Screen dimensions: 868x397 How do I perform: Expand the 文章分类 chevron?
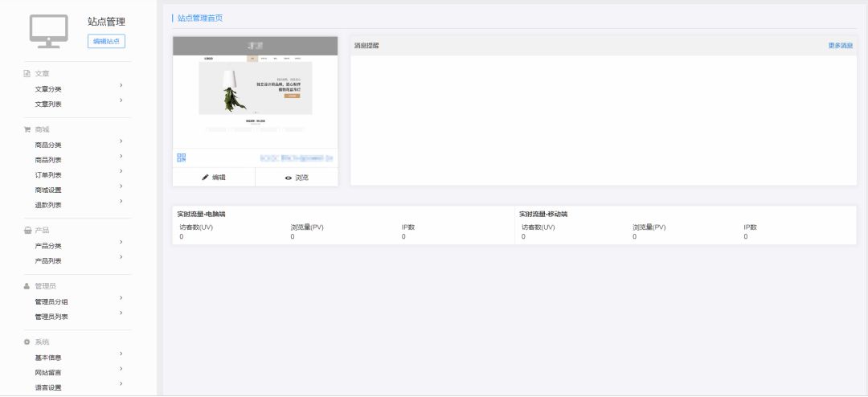point(121,85)
